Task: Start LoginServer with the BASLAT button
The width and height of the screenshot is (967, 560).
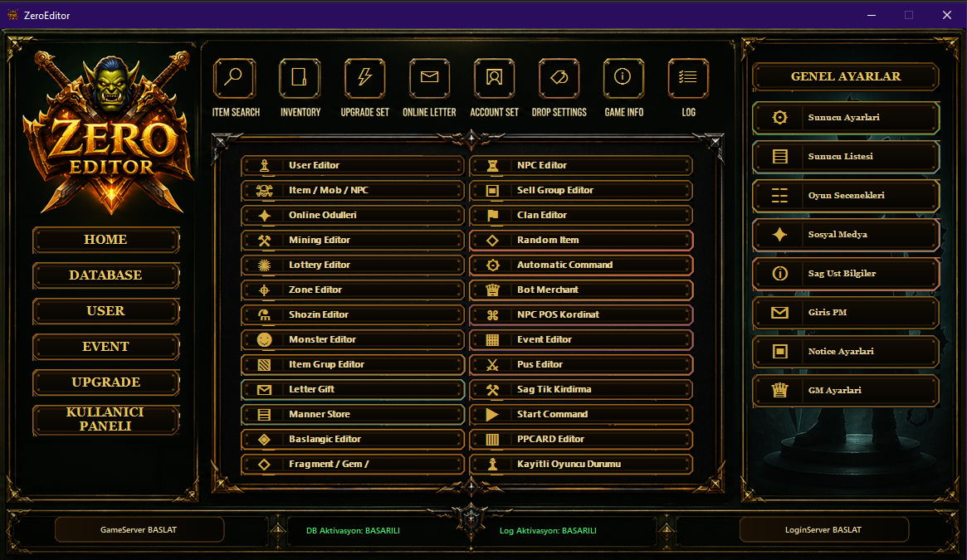Action: point(824,530)
